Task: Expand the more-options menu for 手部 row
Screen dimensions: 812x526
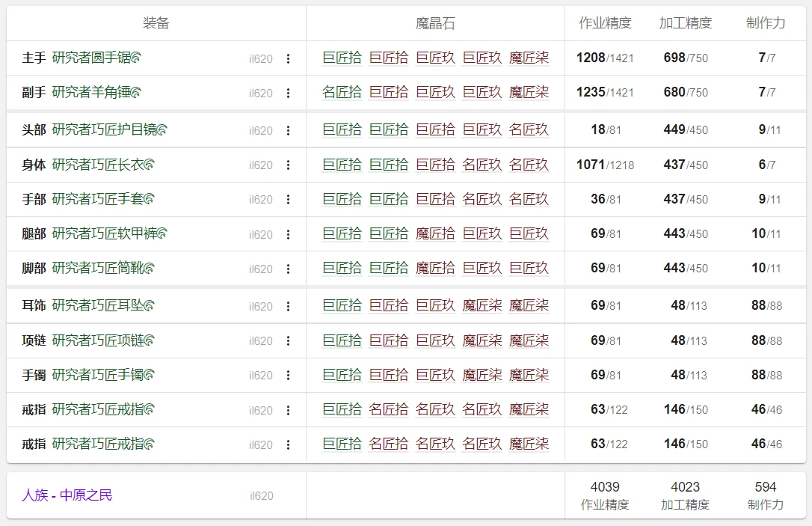Action: pyautogui.click(x=289, y=200)
